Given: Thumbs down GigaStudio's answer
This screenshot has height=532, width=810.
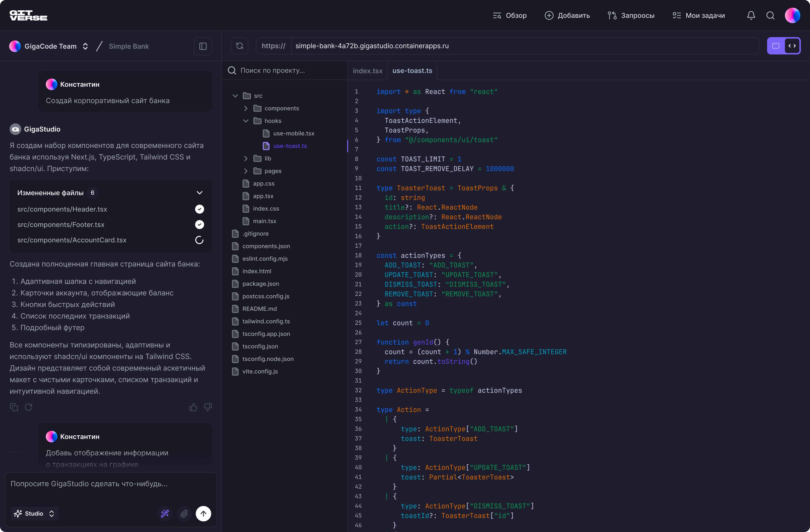Looking at the screenshot, I should click(208, 407).
